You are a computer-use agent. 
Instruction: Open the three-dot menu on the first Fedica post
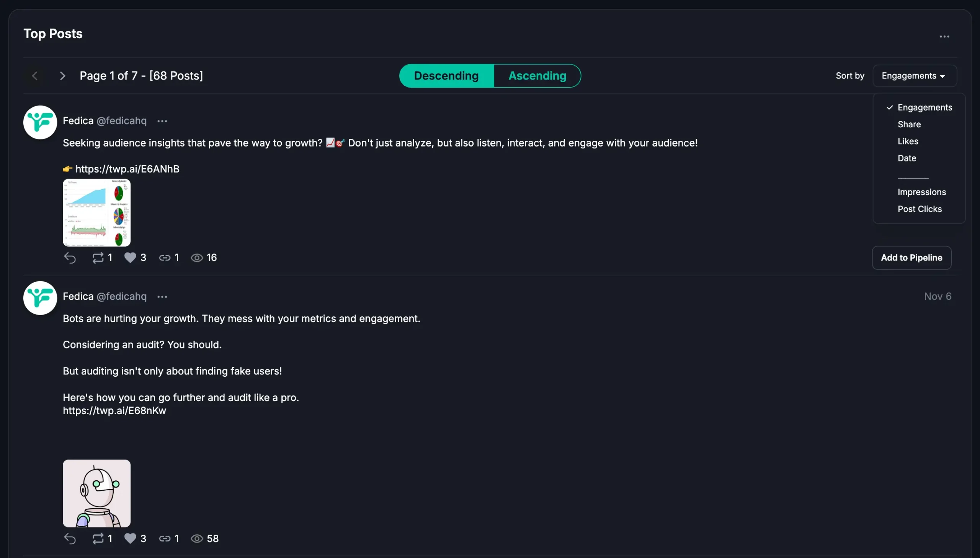point(162,121)
